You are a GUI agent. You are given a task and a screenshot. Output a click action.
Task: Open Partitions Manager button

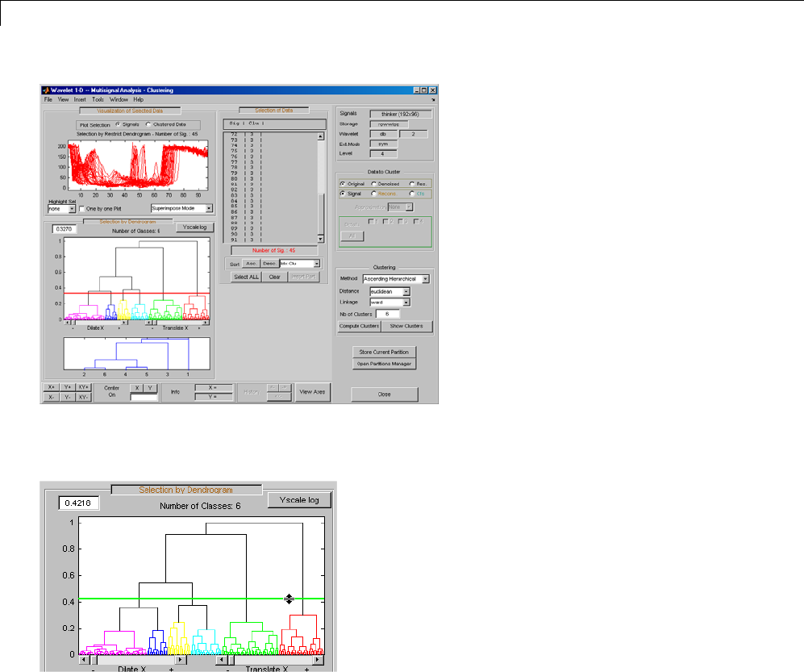(384, 364)
